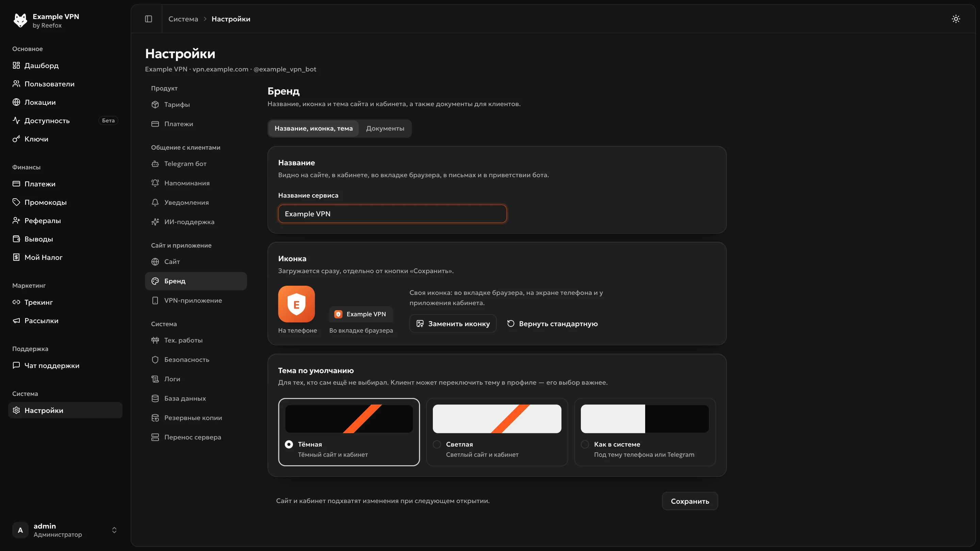Open the Напоминания settings section

tap(196, 183)
